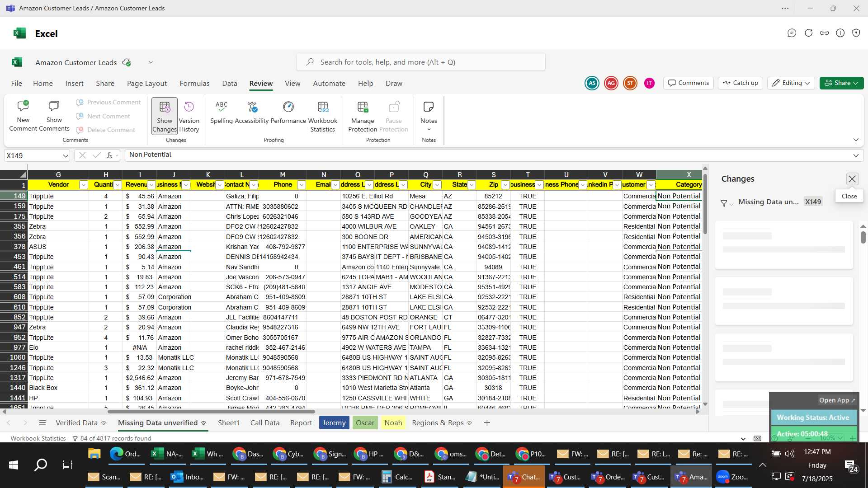
Task: Click the Changes pane vertical scrollbar
Action: point(863,237)
